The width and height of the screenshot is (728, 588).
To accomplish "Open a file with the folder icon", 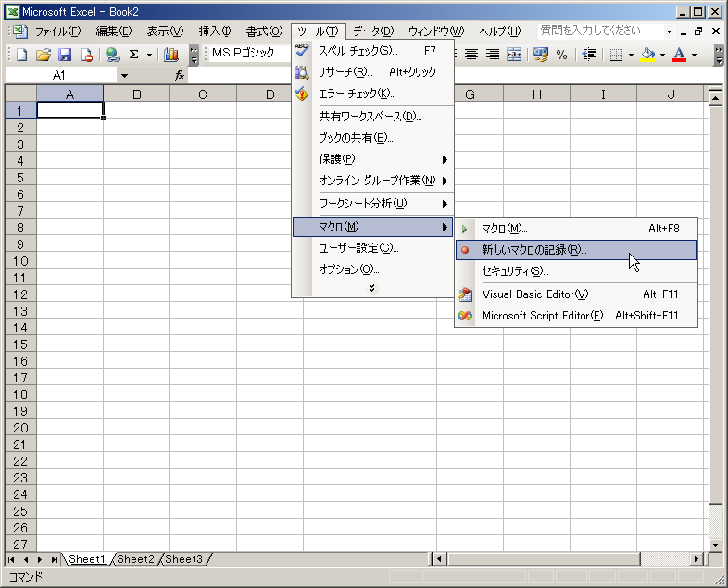I will click(x=44, y=55).
